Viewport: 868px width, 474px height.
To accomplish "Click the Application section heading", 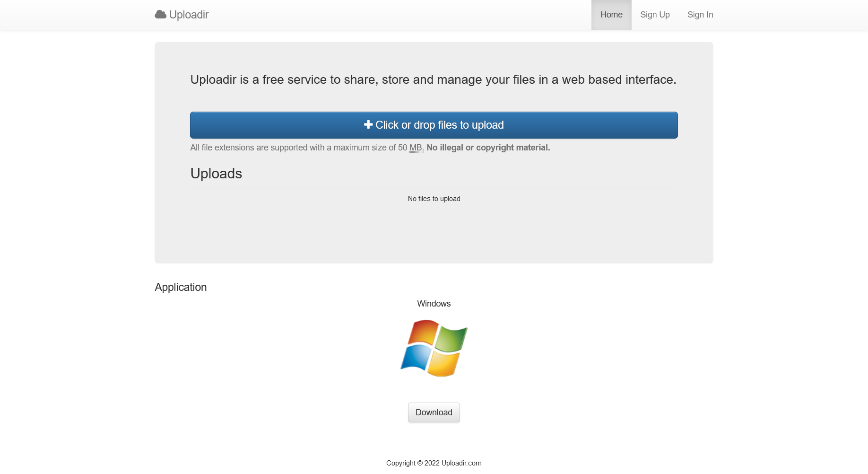I will click(181, 287).
